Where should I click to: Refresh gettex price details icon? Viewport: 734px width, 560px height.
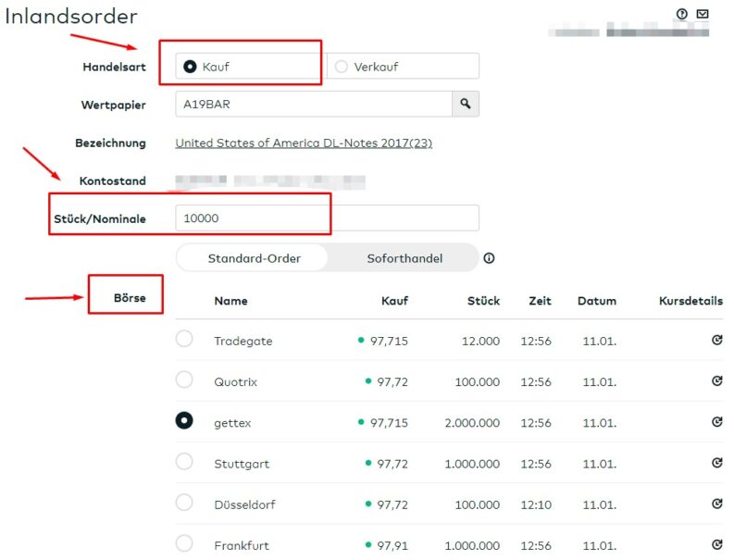[x=716, y=422]
